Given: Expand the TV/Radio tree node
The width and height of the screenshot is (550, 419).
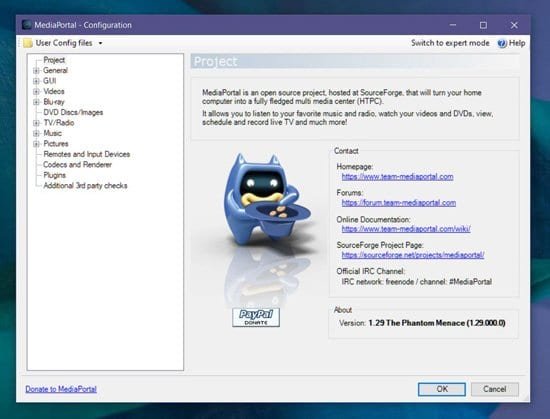Looking at the screenshot, I should point(36,123).
